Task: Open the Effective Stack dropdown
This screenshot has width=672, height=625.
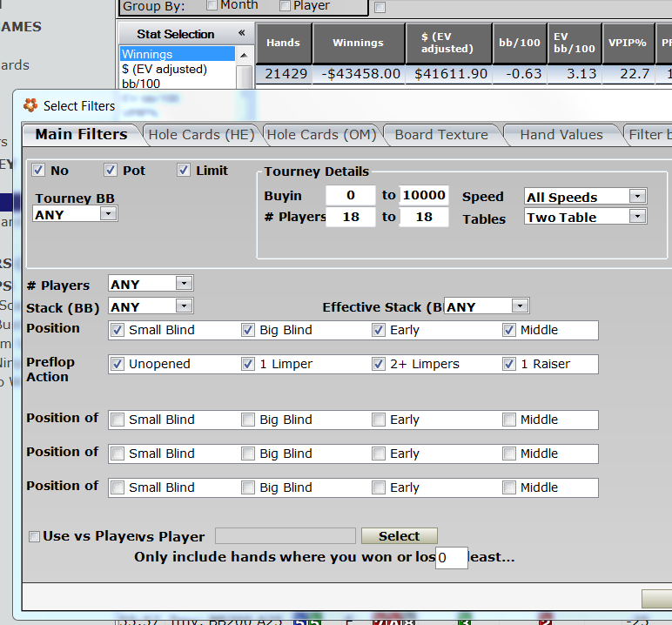Action: 521,306
